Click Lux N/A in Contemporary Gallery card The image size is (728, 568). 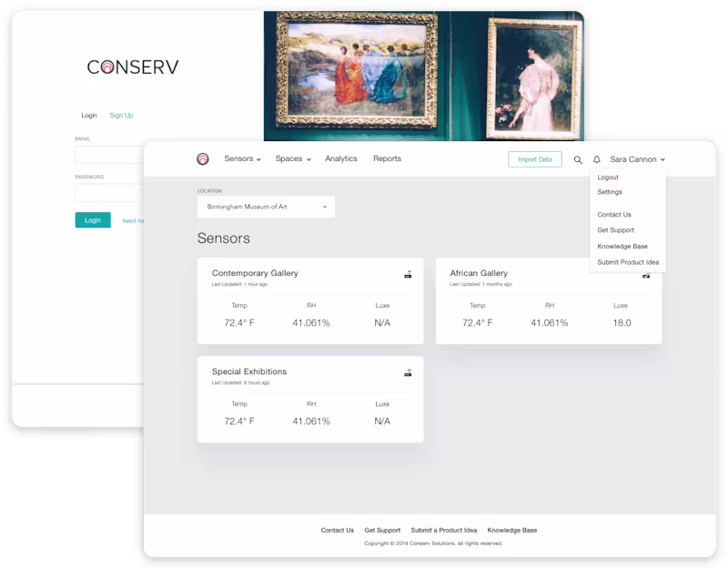(x=382, y=323)
